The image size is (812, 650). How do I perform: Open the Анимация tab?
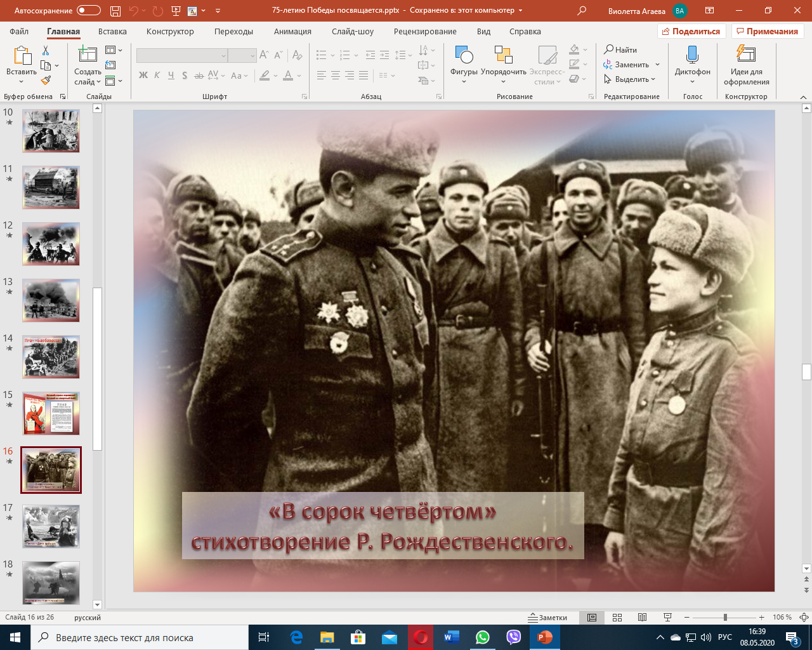coord(292,31)
